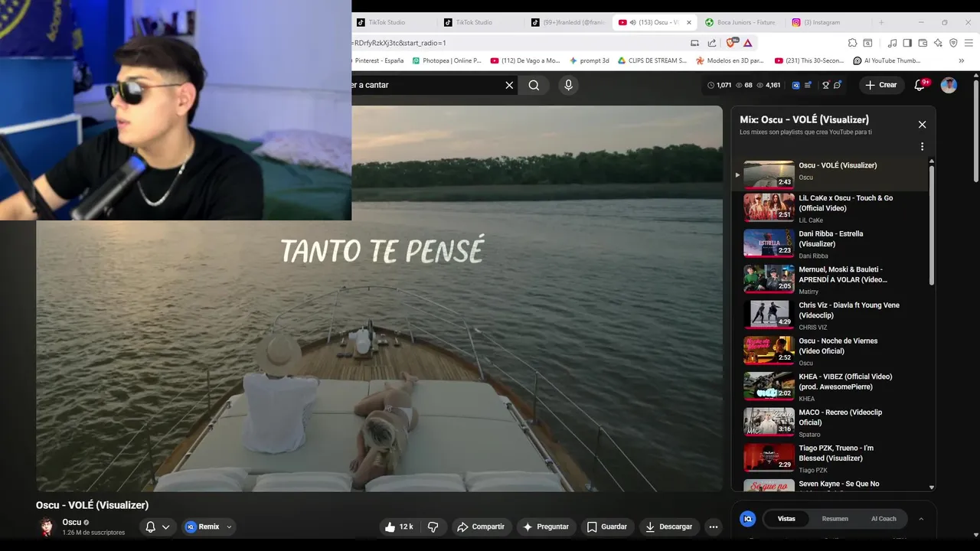The height and width of the screenshot is (551, 980).
Task: Click the Compartir button
Action: tap(481, 527)
